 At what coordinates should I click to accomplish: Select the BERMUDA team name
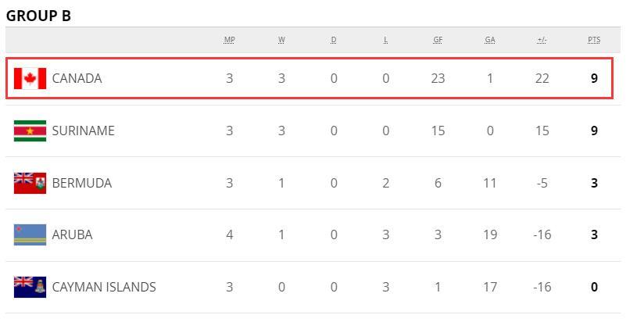82,183
